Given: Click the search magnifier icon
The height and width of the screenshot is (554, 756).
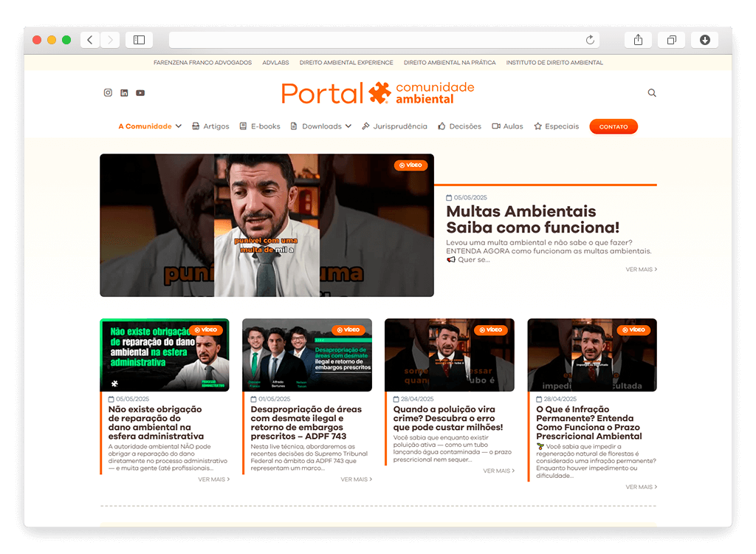Looking at the screenshot, I should [652, 93].
